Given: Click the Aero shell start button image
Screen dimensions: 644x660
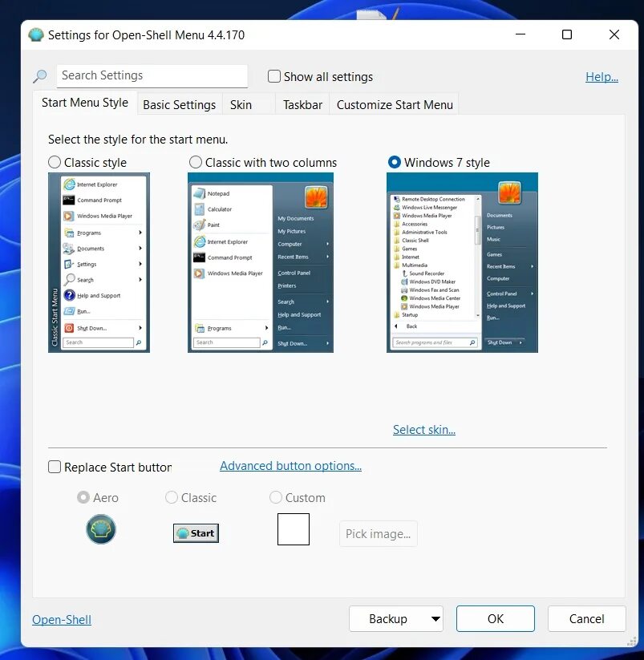Looking at the screenshot, I should (x=101, y=529).
